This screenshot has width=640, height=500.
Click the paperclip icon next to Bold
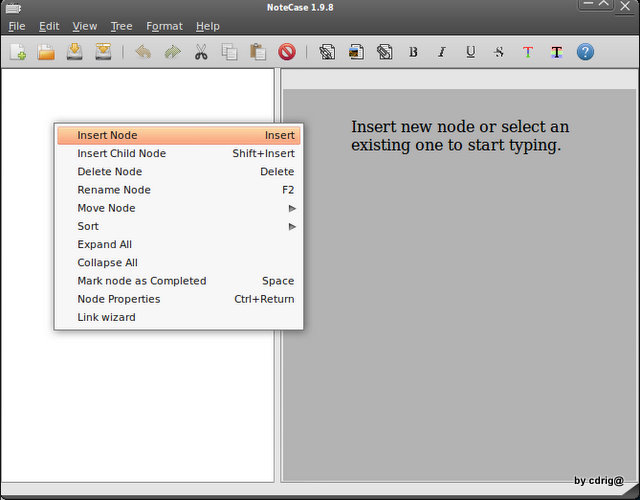coord(384,52)
